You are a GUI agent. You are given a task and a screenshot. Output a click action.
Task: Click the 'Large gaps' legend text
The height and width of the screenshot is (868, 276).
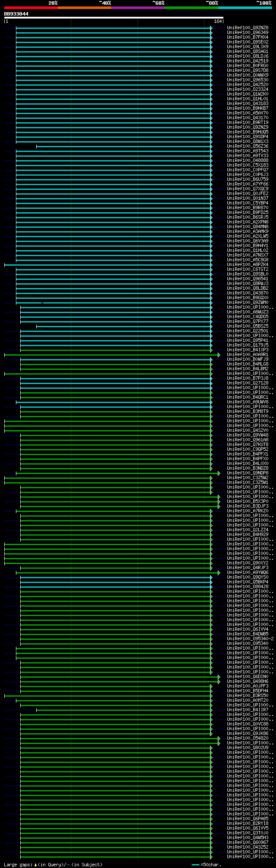coord(18,865)
